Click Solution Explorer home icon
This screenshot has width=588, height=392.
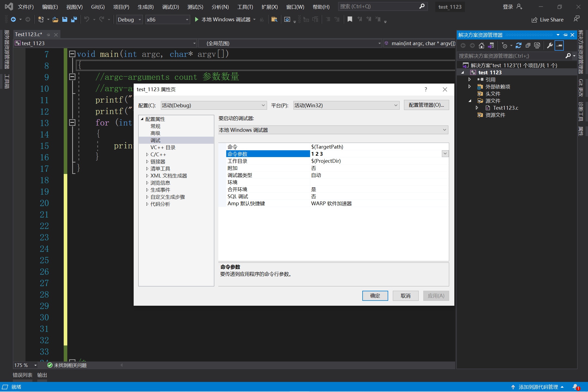(482, 45)
